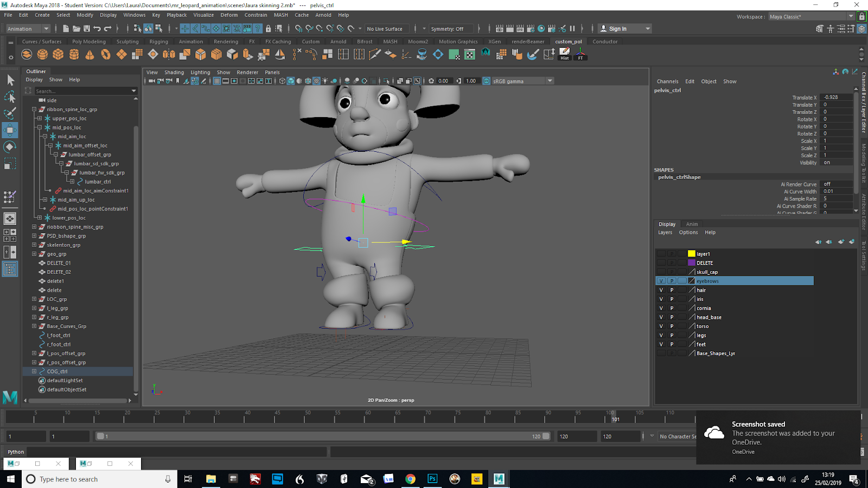
Task: Open the Outliner Display menu
Action: point(34,80)
